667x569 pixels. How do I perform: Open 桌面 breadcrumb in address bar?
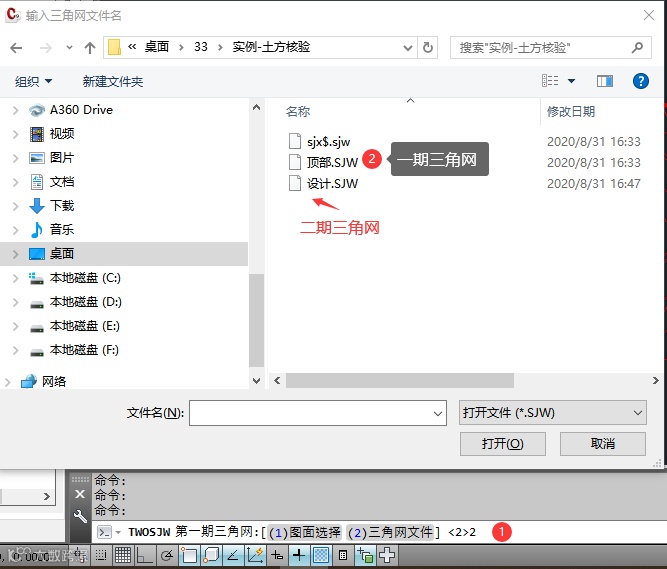point(157,47)
